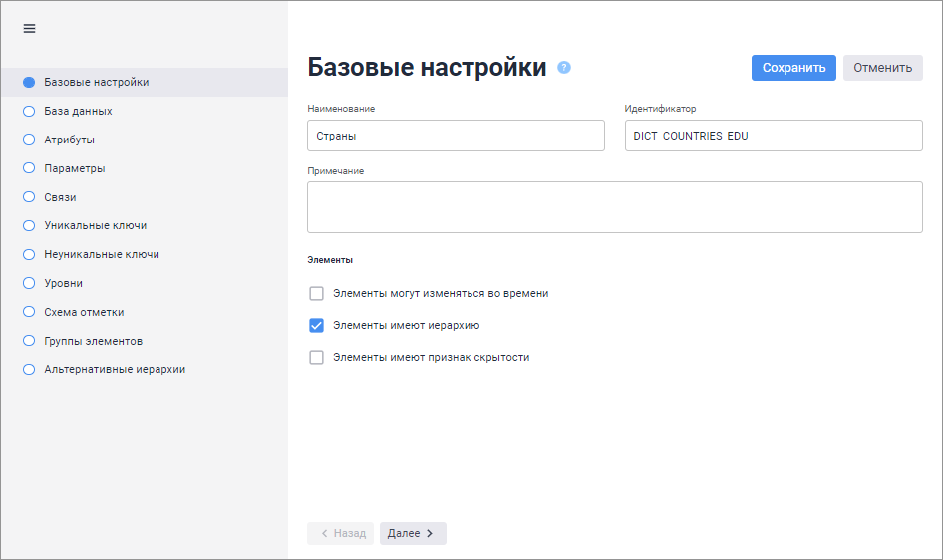
Task: Open 'Альтернативные иерархии' section
Action: pyautogui.click(x=115, y=369)
